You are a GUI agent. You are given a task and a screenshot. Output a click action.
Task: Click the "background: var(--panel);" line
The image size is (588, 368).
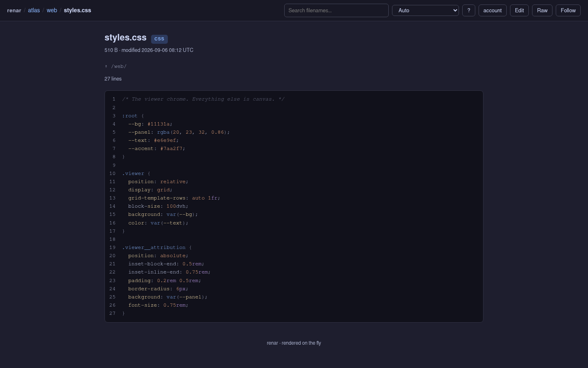click(168, 297)
